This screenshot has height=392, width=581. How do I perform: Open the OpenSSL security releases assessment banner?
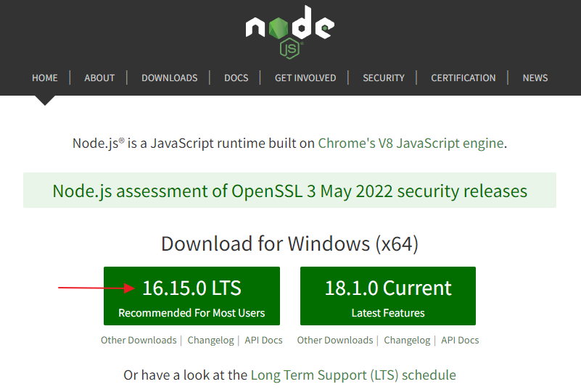point(289,191)
